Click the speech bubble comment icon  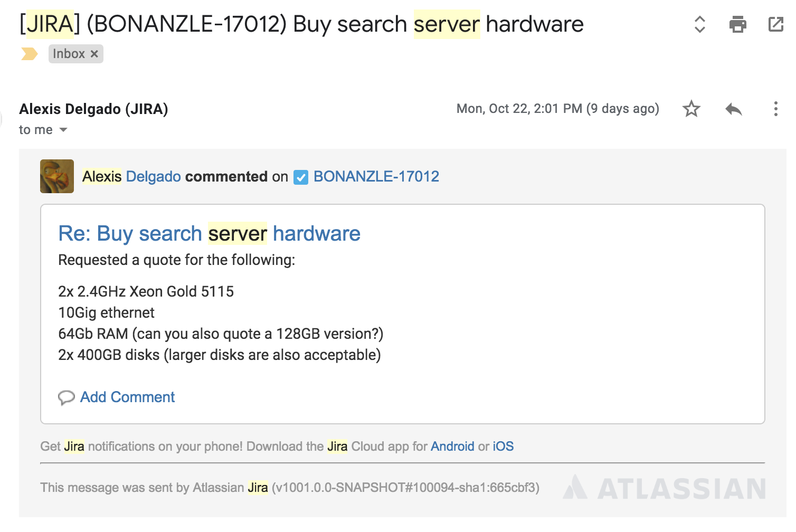coord(67,397)
